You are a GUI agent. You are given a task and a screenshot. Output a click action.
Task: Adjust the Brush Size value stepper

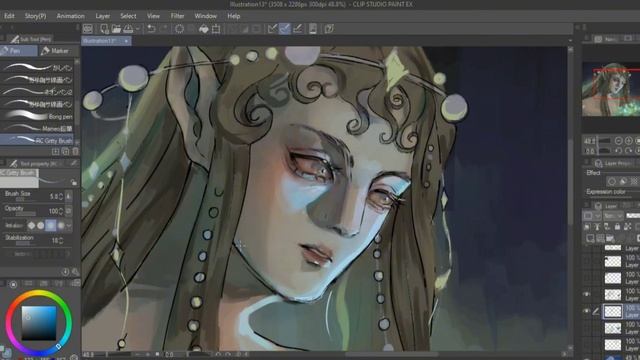tap(61, 197)
